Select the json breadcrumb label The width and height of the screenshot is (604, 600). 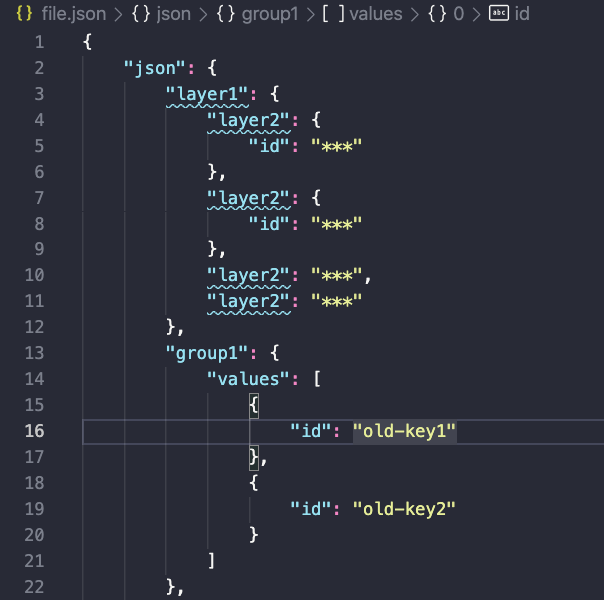coord(173,14)
